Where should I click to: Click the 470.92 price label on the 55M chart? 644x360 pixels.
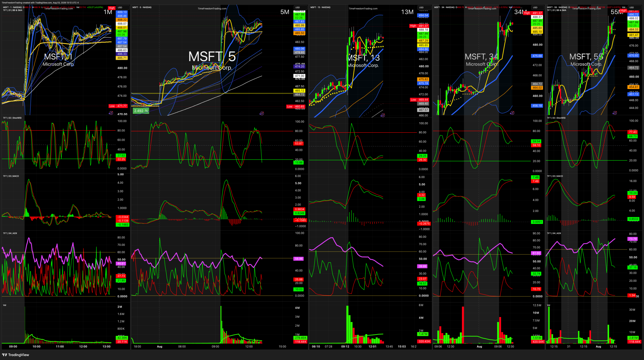pyautogui.click(x=634, y=56)
